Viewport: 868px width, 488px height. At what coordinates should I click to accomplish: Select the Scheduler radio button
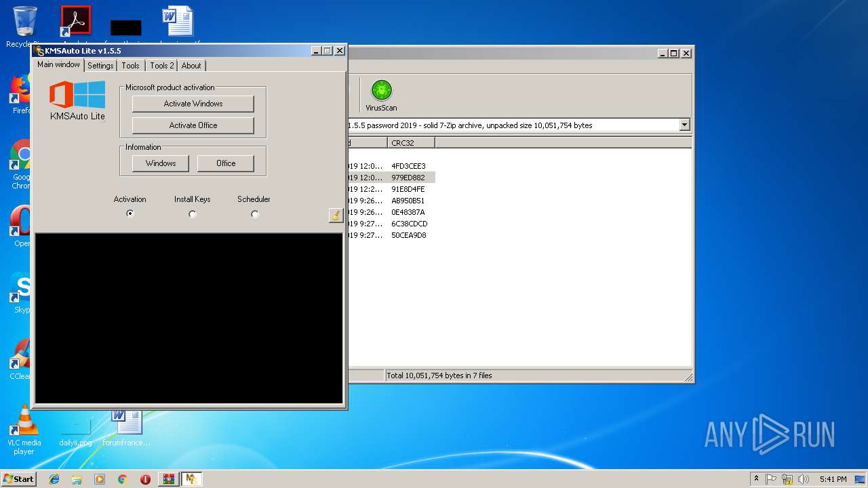[x=255, y=213]
